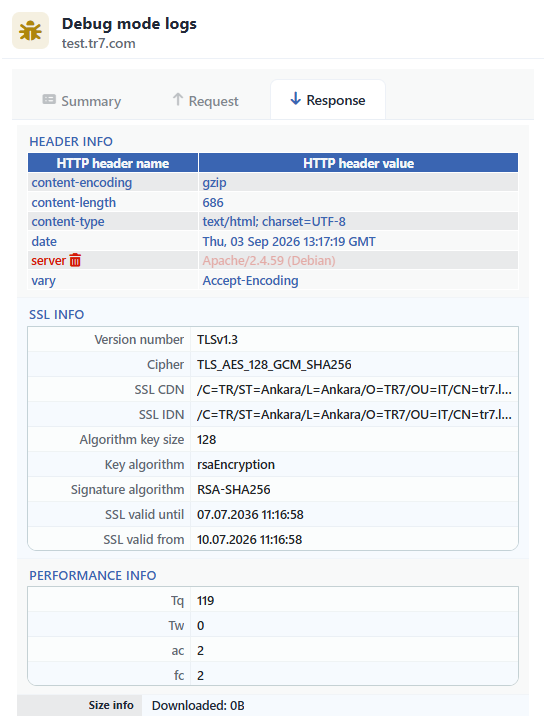The width and height of the screenshot is (548, 723).
Task: Click the red trash icon beside server
Action: (x=75, y=261)
